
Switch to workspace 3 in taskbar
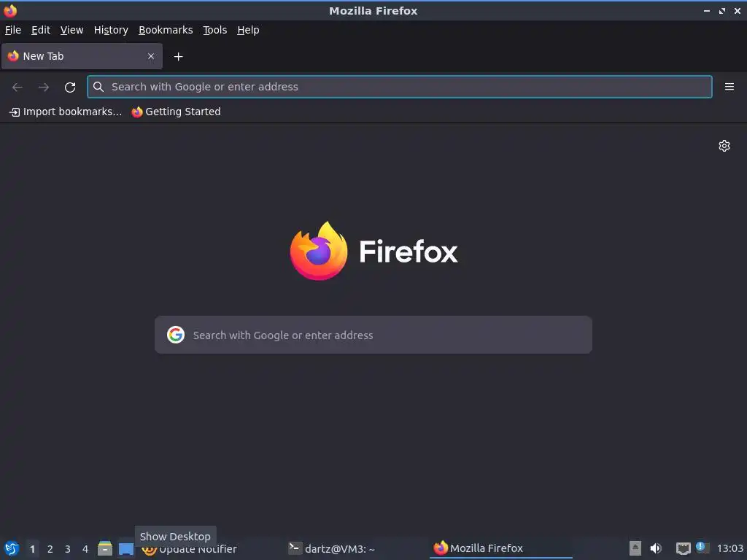pyautogui.click(x=68, y=549)
